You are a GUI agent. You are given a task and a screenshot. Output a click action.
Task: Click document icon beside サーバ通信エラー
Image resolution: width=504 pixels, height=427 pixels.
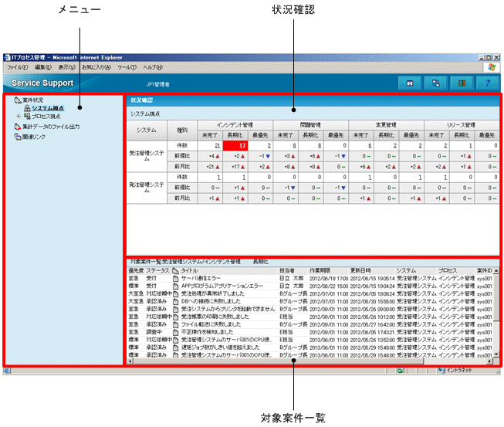point(175,278)
